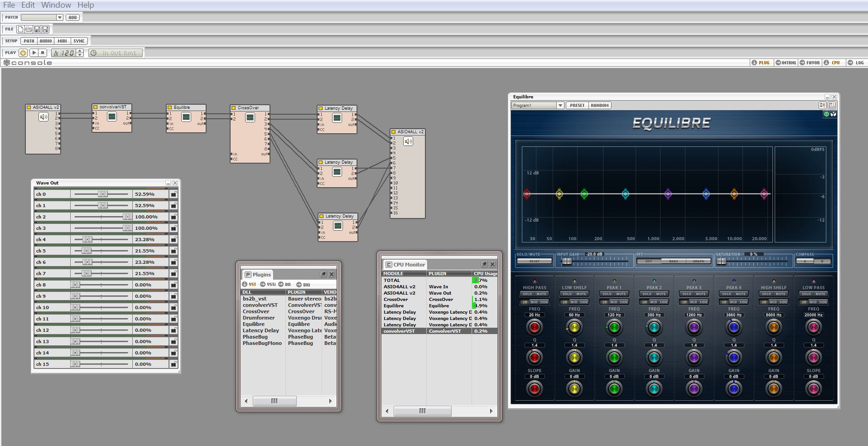Click the lock icon for ch 0 in Wave Out
The image size is (868, 446).
click(174, 194)
